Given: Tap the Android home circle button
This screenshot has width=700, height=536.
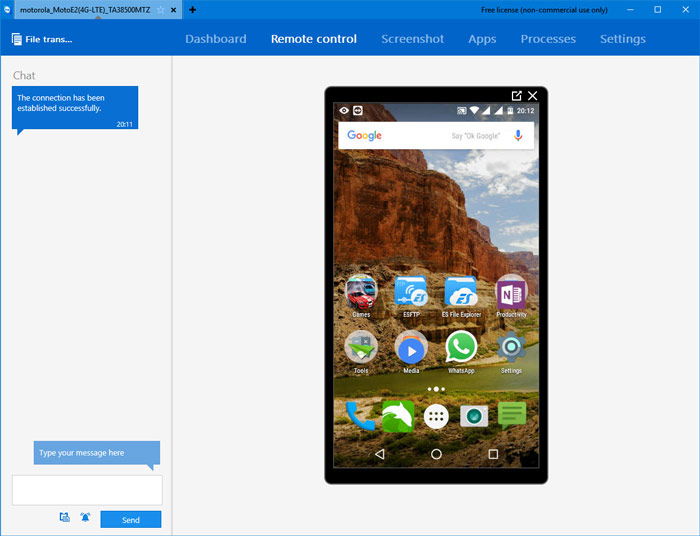Looking at the screenshot, I should [x=437, y=454].
